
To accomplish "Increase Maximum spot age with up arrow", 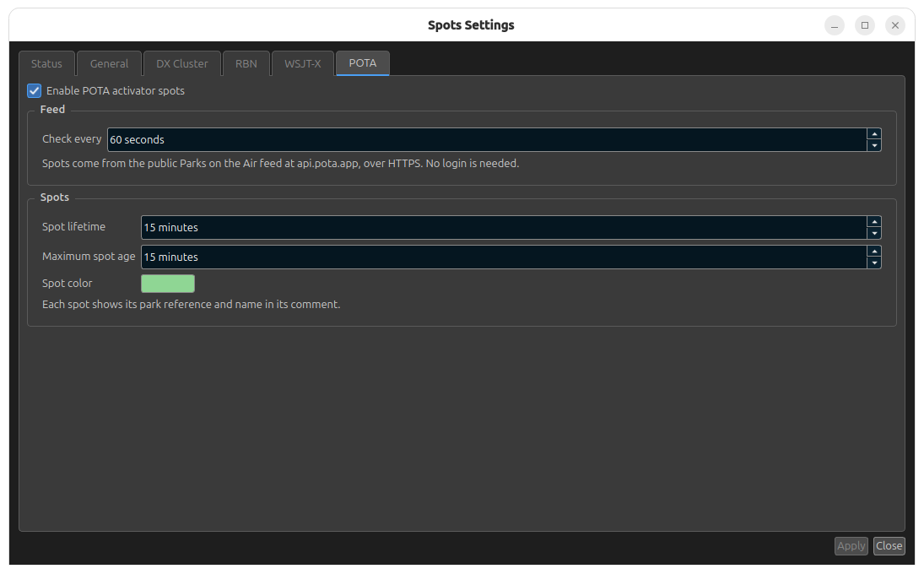I will [874, 251].
